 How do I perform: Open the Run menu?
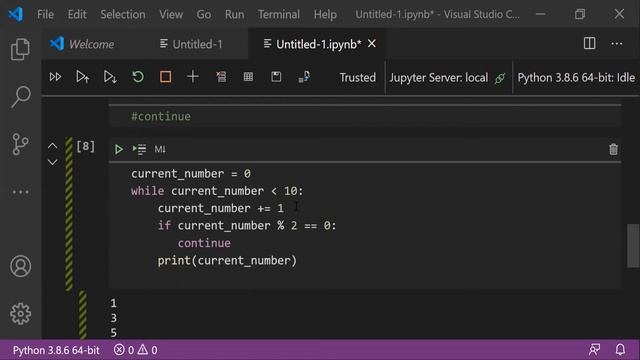[x=234, y=14]
